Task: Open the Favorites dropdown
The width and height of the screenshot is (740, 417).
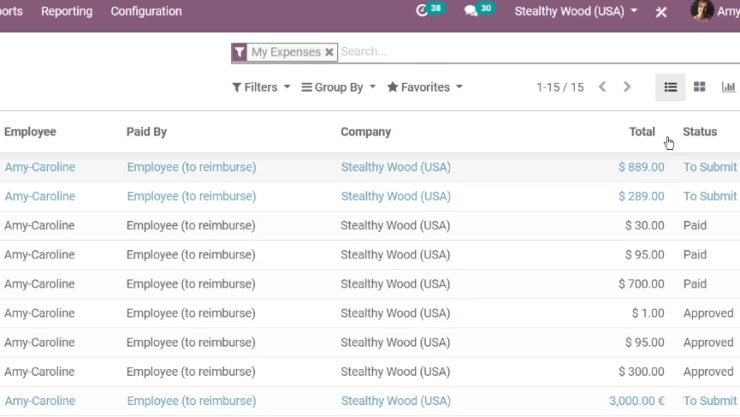Action: (x=425, y=87)
